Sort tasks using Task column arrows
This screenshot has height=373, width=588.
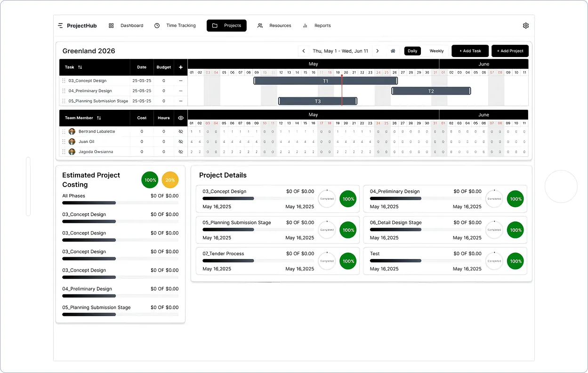coord(80,67)
